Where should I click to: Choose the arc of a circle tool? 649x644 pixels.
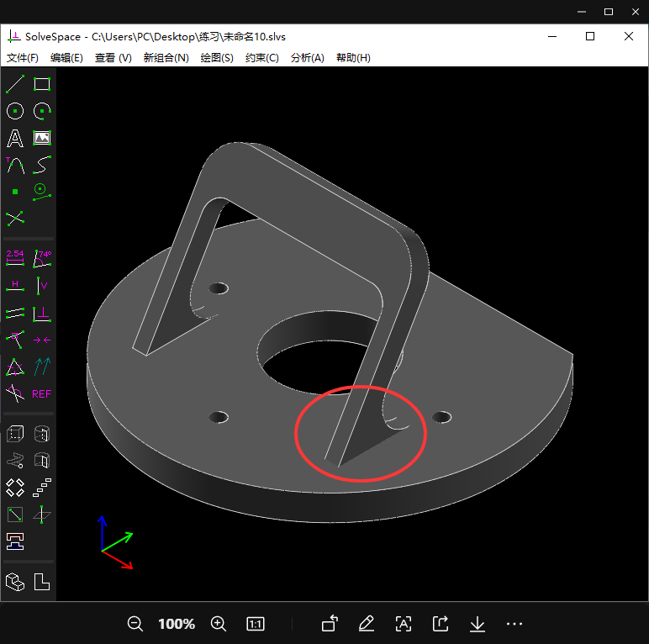coord(42,111)
